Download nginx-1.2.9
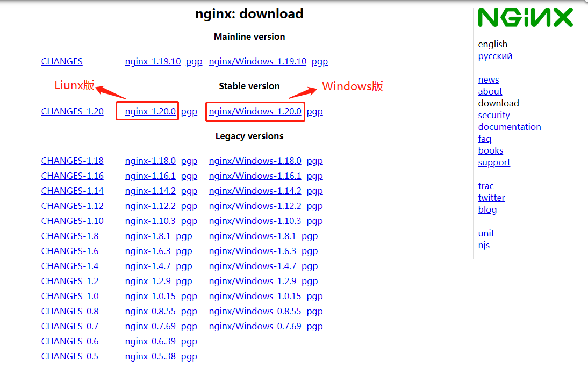The height and width of the screenshot is (368, 588). coord(148,280)
